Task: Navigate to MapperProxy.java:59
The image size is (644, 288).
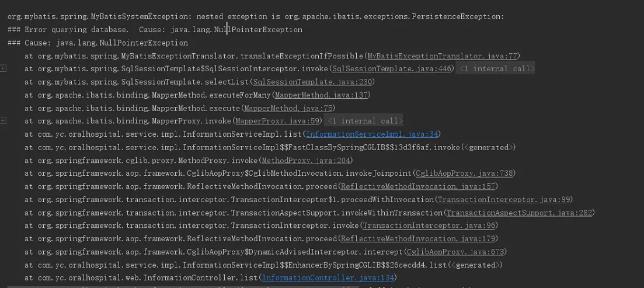Action: (x=278, y=121)
